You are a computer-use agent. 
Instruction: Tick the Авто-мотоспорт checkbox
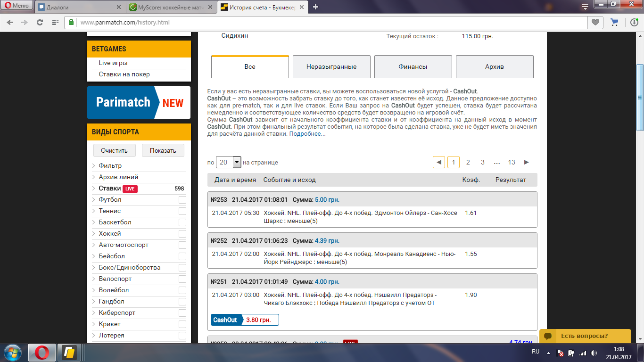[x=182, y=245]
